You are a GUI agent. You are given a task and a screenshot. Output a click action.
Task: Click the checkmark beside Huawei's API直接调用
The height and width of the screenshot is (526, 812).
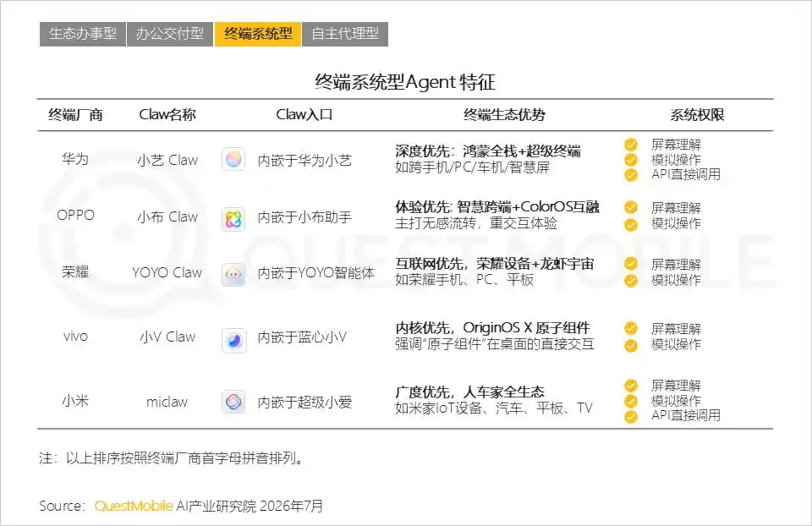point(631,175)
